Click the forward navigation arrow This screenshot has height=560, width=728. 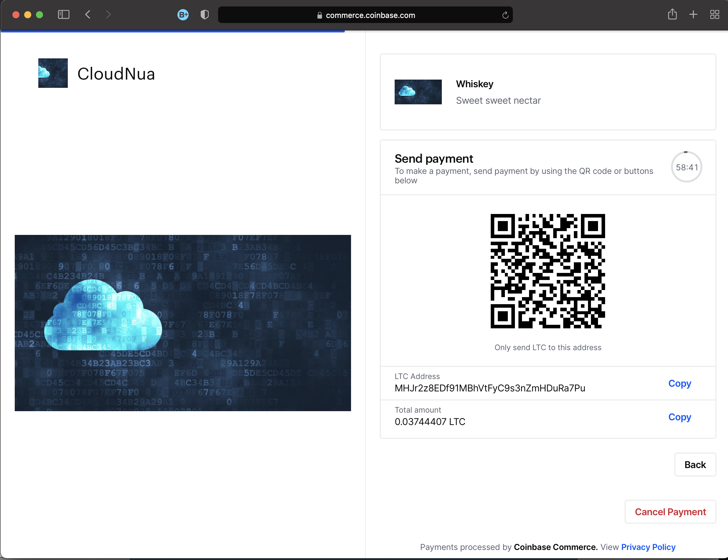pos(108,14)
